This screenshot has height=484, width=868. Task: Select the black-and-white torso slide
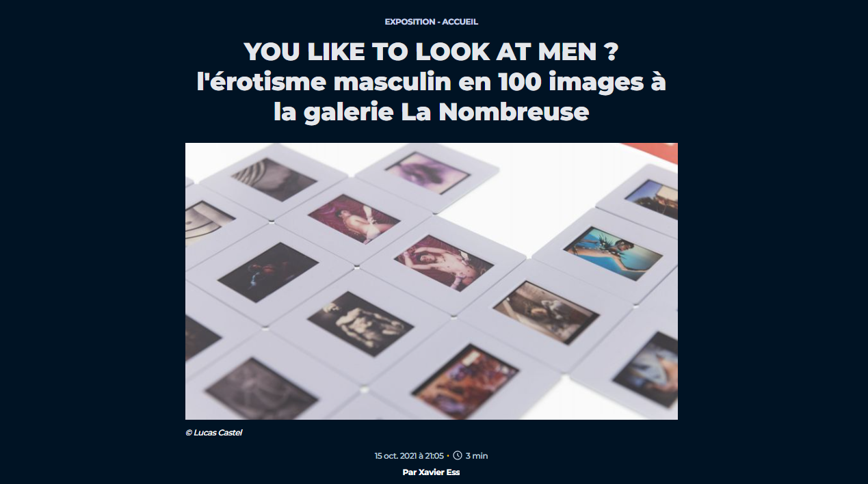coord(360,323)
